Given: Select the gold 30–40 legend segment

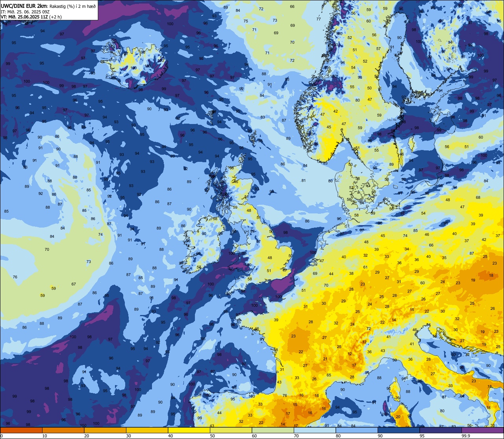Looking at the screenshot, I should pyautogui.click(x=147, y=430).
